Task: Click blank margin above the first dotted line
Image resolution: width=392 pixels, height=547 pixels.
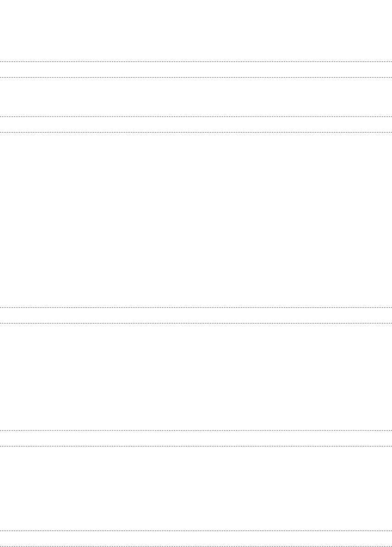Action: tap(196, 30)
